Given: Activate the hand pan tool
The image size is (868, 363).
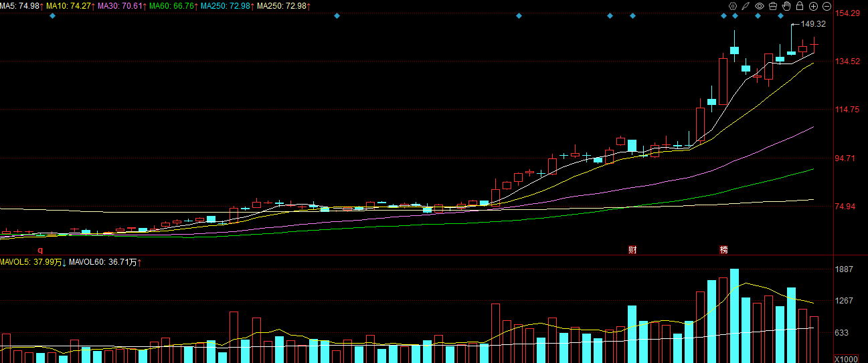Looking at the screenshot, I should (786, 6).
